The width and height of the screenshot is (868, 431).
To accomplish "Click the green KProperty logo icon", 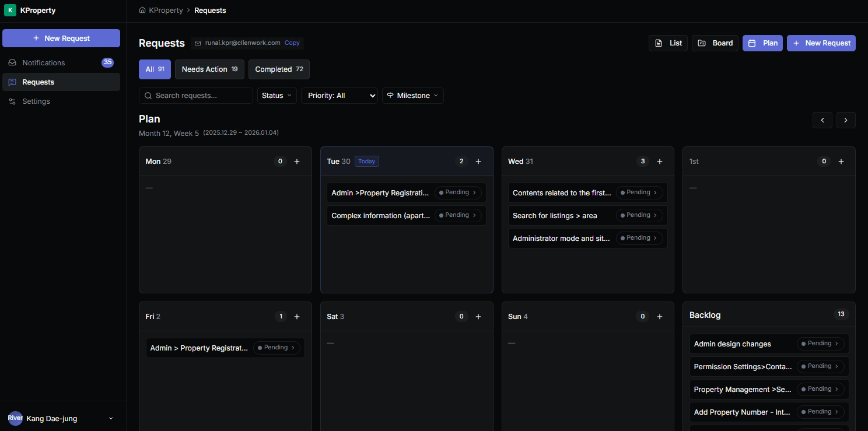I will point(10,10).
